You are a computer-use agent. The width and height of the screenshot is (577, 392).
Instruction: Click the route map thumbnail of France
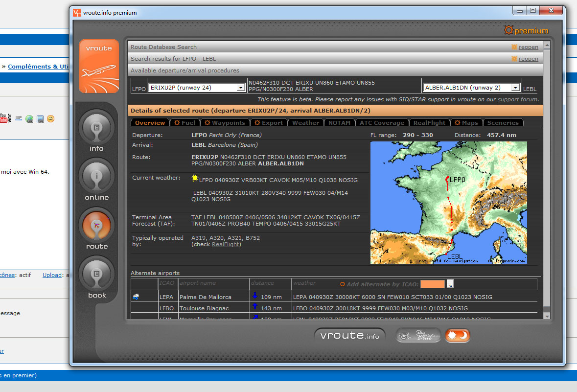[x=449, y=203]
